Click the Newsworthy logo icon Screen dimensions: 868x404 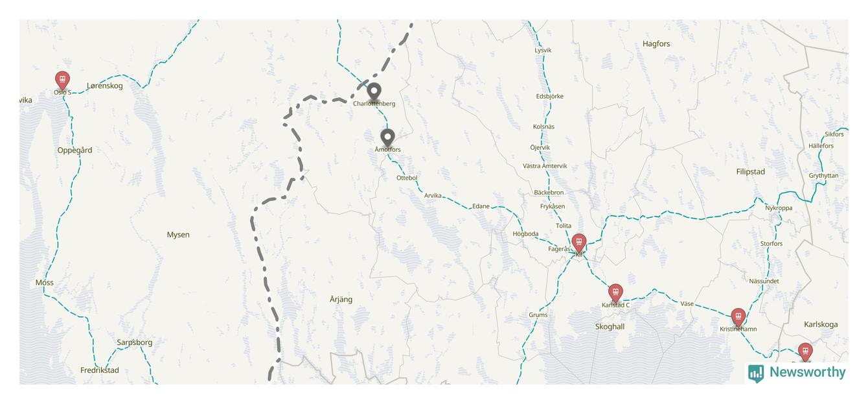click(x=756, y=373)
